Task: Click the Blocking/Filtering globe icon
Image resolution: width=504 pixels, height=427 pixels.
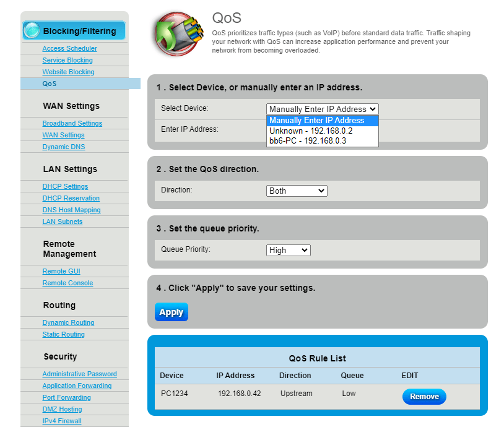Action: 32,31
